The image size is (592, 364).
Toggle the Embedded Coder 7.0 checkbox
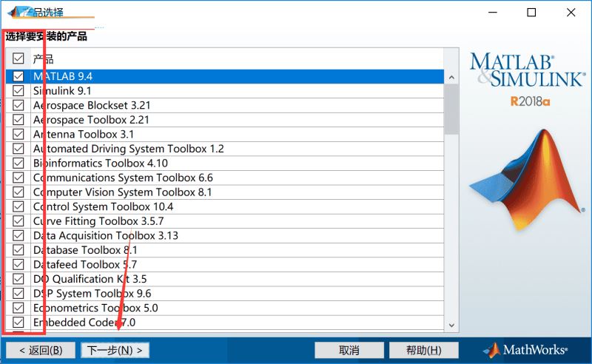click(18, 323)
